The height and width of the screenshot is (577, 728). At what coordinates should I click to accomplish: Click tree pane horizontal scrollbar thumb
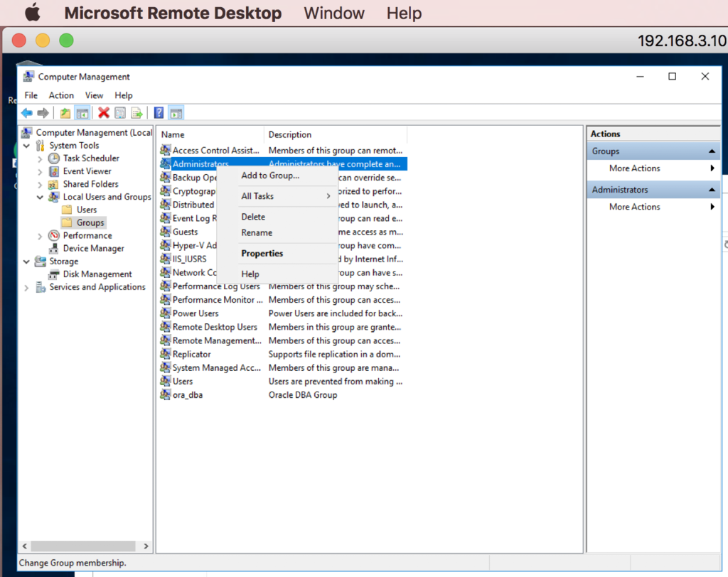83,546
